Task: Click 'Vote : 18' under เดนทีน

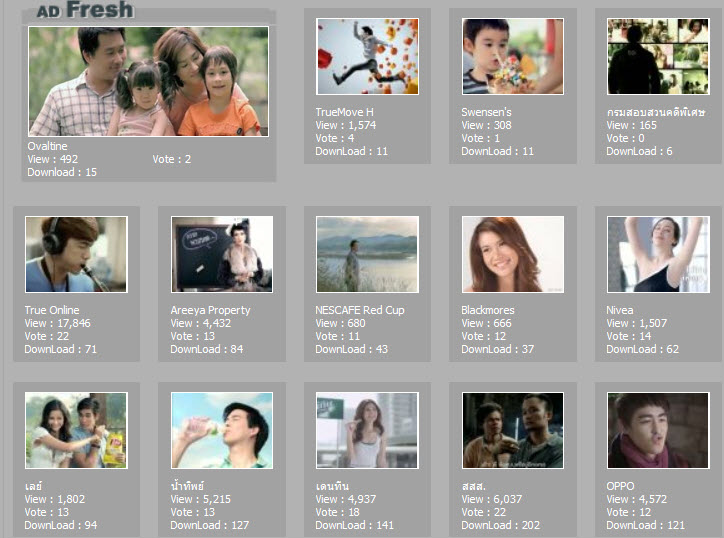Action: click(x=338, y=512)
